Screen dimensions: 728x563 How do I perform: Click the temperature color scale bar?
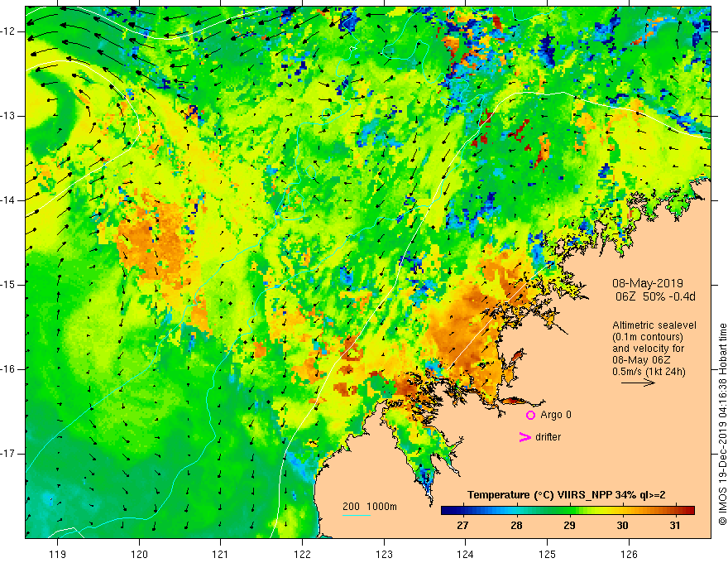point(568,511)
